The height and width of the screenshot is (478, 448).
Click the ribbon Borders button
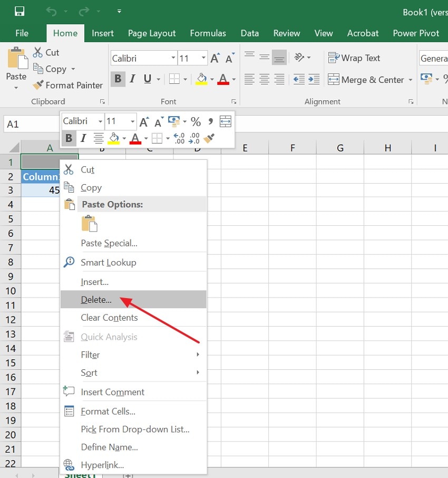[x=174, y=79]
